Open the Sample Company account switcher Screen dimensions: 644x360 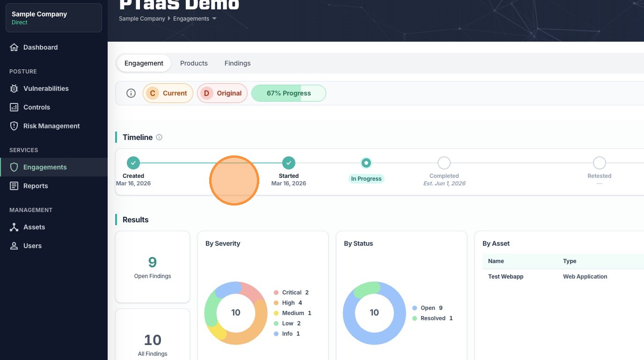(x=53, y=18)
